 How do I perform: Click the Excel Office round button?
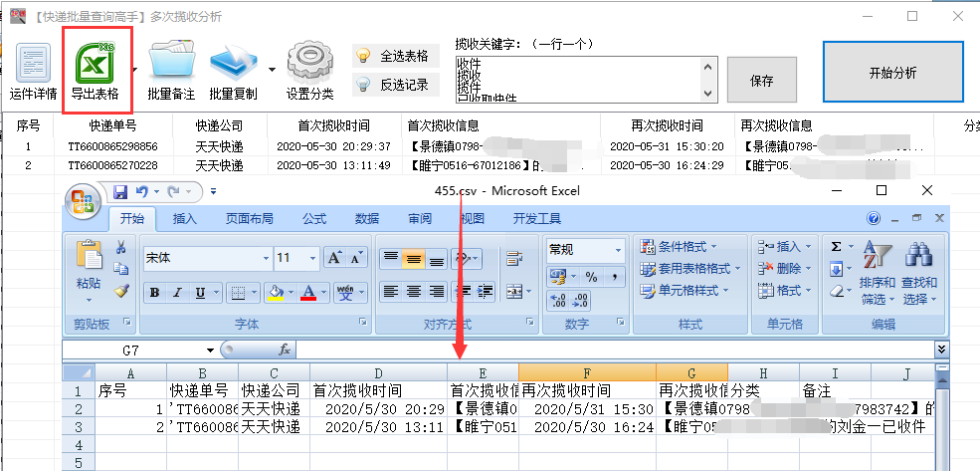84,201
